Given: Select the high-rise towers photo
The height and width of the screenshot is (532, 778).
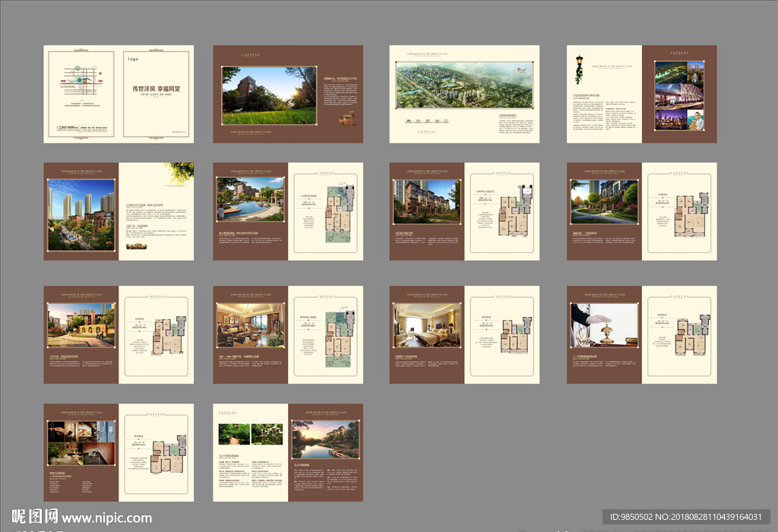Looking at the screenshot, I should click(x=81, y=214).
